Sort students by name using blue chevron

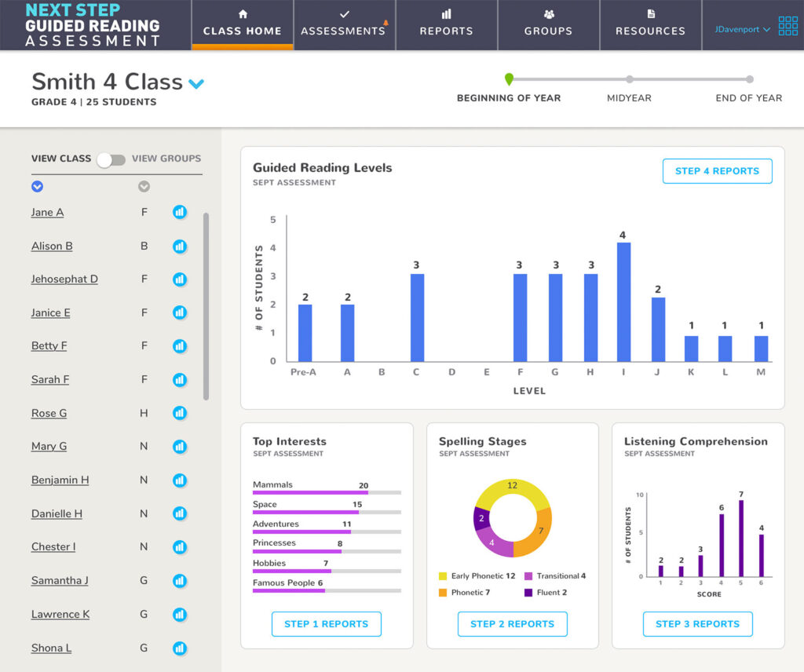[x=37, y=187]
